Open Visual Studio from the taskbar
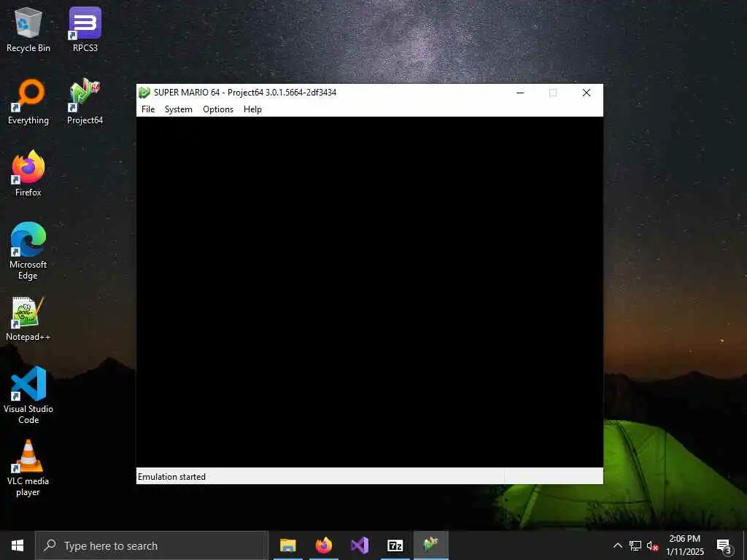Image resolution: width=747 pixels, height=560 pixels. coord(360,545)
